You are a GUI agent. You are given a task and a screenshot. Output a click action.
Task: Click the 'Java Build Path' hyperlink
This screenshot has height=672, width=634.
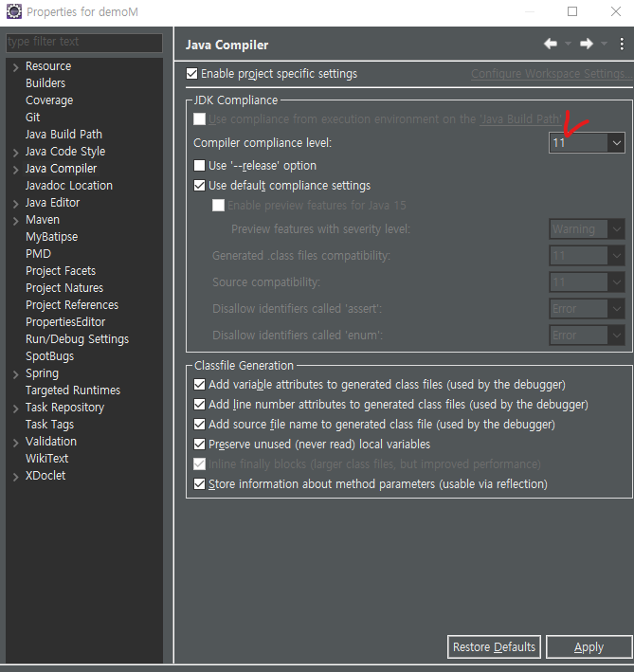(520, 118)
